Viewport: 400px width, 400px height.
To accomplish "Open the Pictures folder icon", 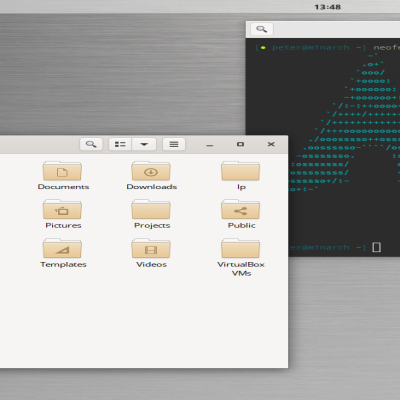I will (62, 210).
